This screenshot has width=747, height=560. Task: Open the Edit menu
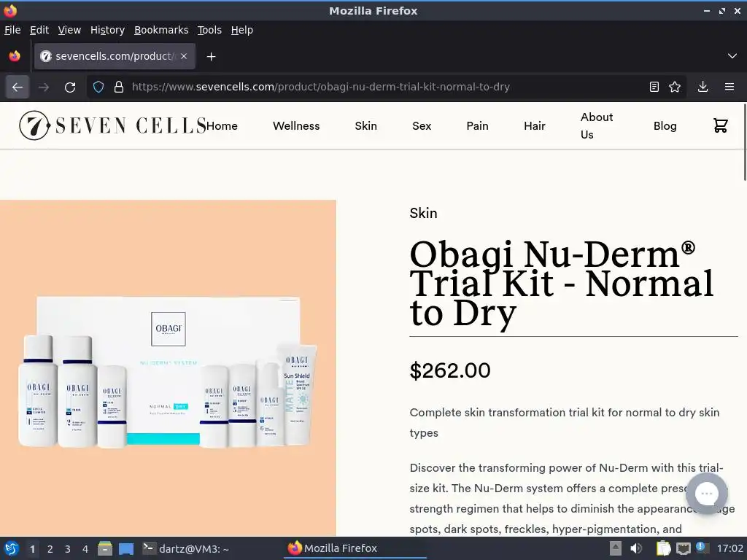[x=39, y=30]
